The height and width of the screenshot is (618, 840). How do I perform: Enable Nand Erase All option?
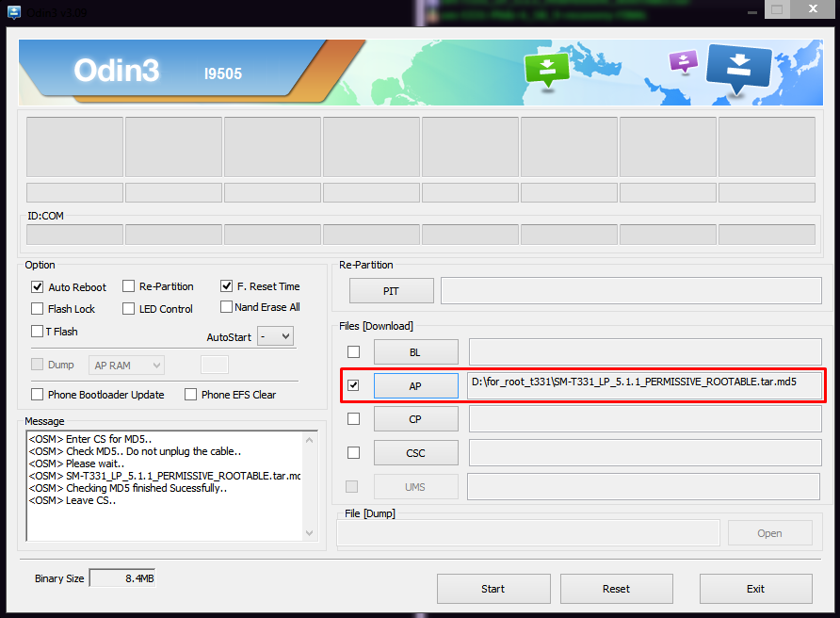click(x=227, y=307)
